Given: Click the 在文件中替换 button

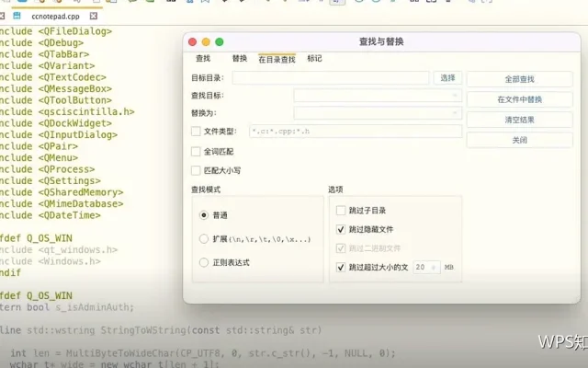Looking at the screenshot, I should point(519,99).
